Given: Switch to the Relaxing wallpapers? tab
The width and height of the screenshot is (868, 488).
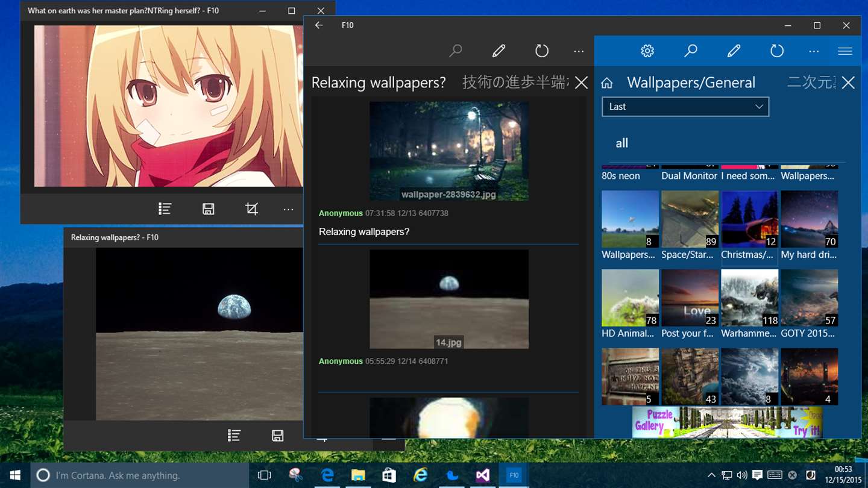Looking at the screenshot, I should coord(379,83).
